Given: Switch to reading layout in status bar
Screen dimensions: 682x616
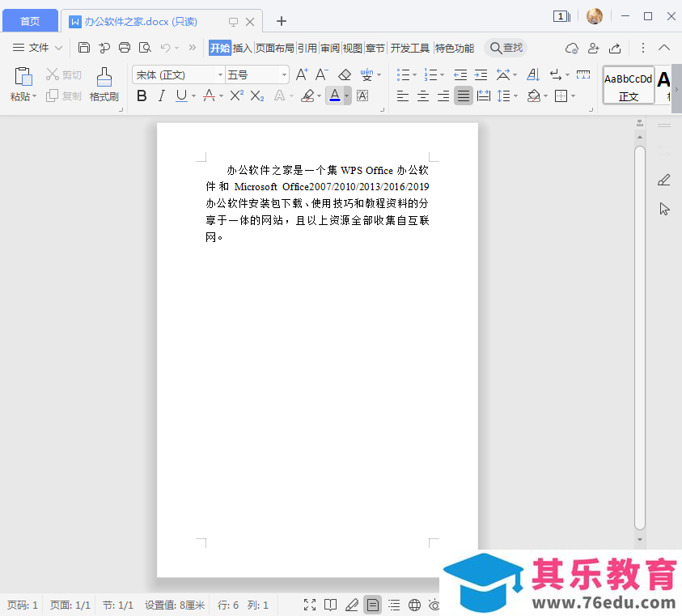Looking at the screenshot, I should (331, 604).
